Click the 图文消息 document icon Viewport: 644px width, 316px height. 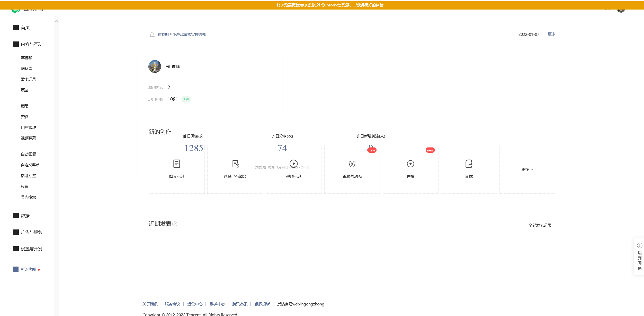pyautogui.click(x=177, y=164)
